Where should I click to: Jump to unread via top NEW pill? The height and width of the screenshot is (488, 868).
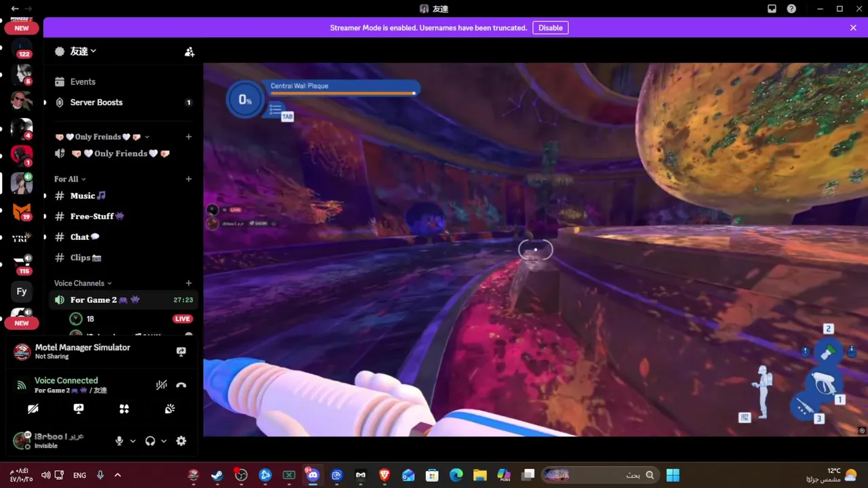coord(22,28)
